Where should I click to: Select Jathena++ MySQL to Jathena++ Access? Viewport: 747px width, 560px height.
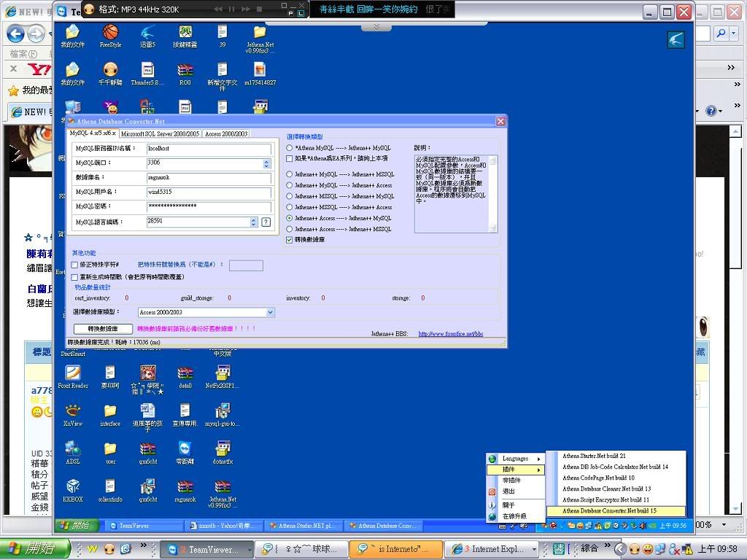289,185
